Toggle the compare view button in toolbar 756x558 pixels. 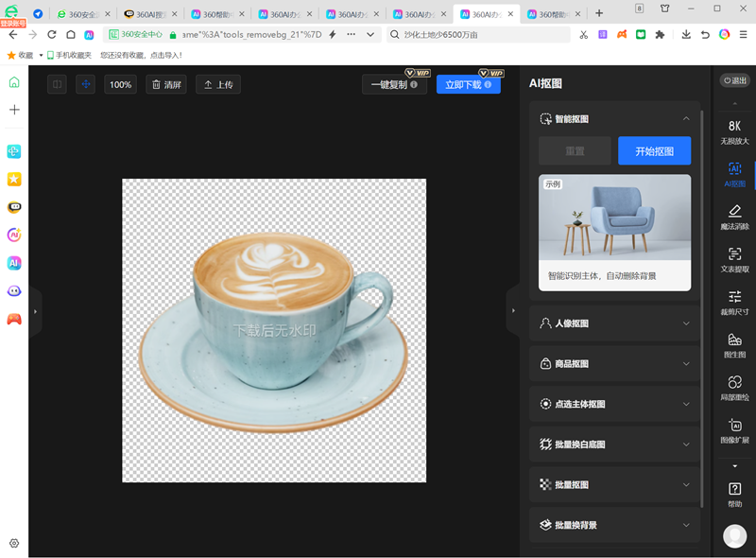click(59, 84)
